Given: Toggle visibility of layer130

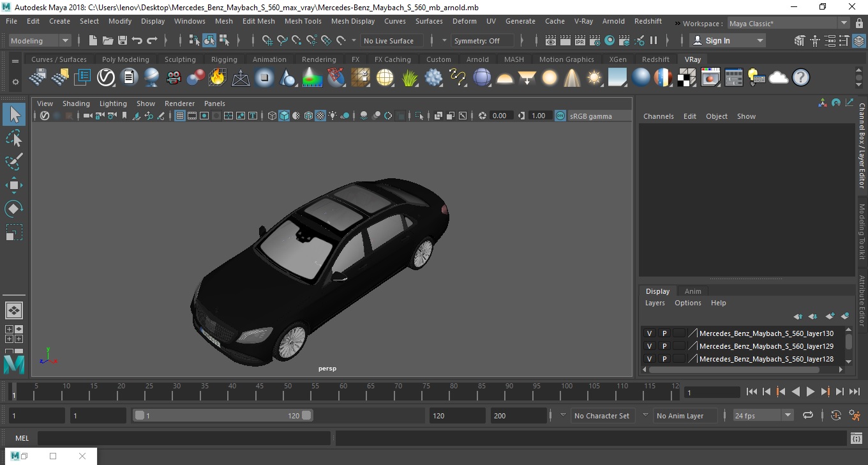Looking at the screenshot, I should (650, 333).
